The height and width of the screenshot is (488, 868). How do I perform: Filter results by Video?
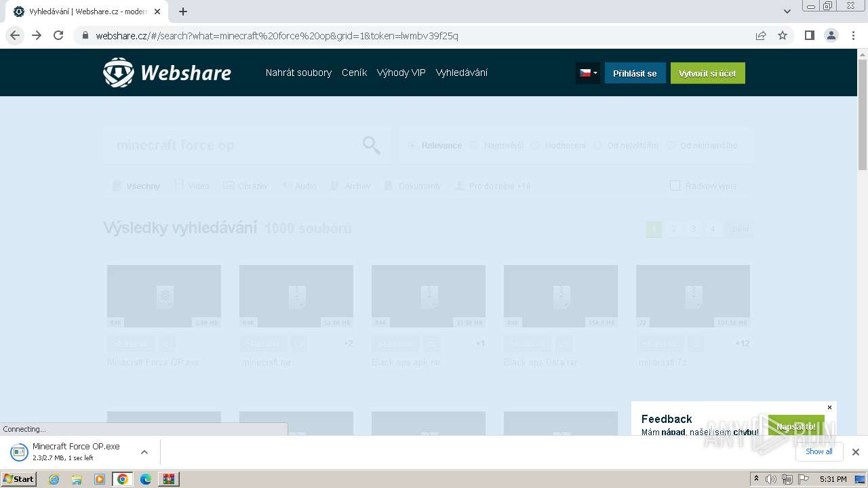pos(192,186)
